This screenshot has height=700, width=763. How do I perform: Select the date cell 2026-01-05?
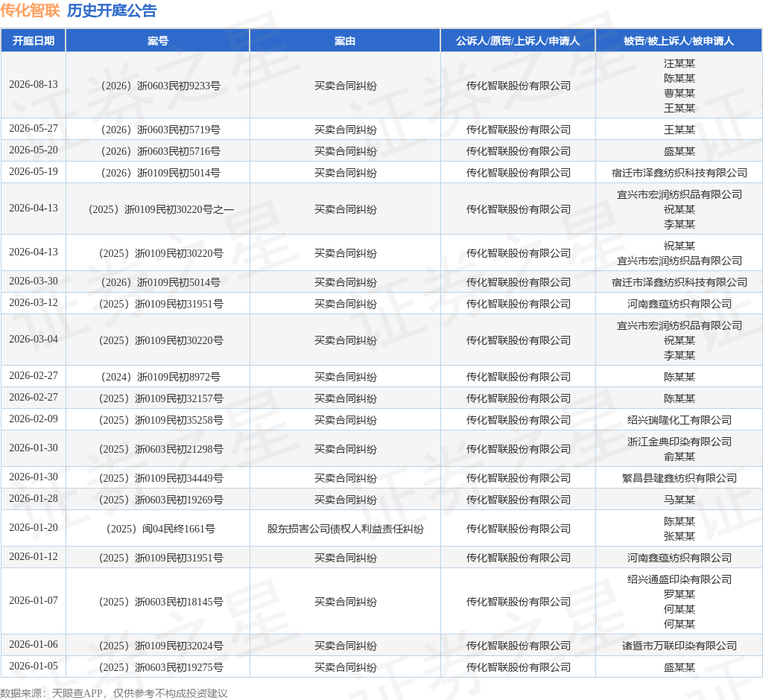33,666
